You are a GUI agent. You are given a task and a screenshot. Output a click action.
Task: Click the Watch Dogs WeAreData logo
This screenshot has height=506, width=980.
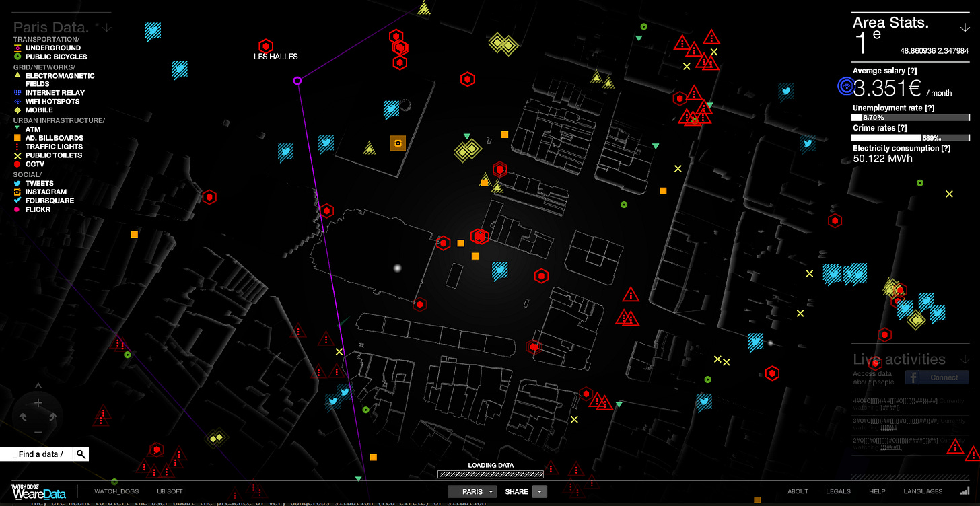pyautogui.click(x=38, y=491)
